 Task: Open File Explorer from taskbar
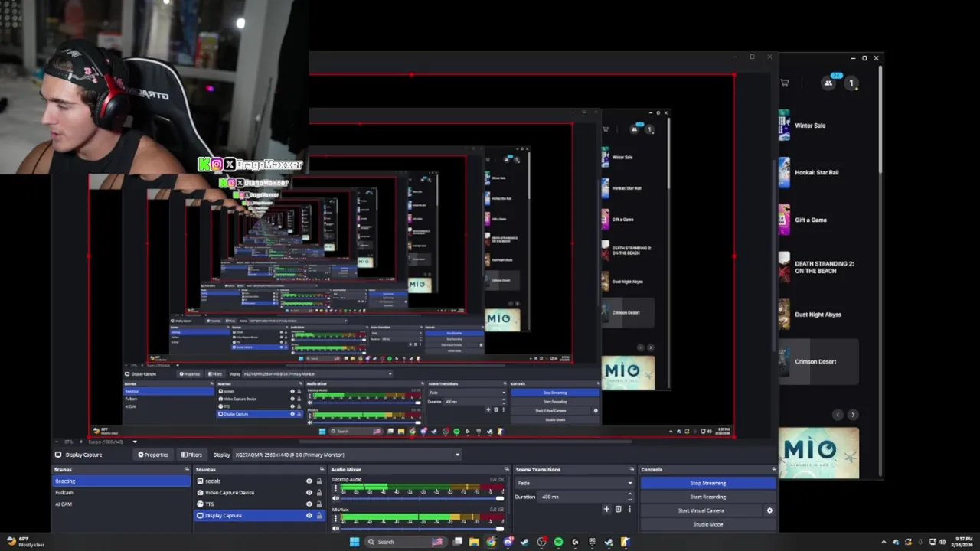(x=474, y=542)
